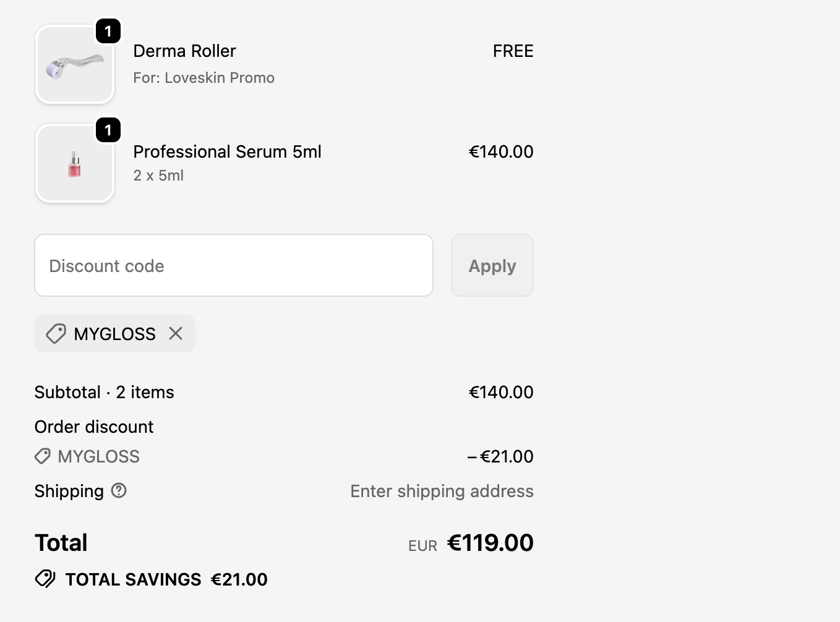Click the '2 x 5ml' variant text

(x=158, y=176)
